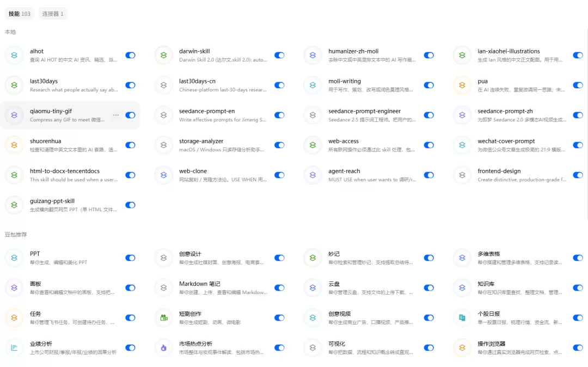Disable the aihot skill toggle
The image size is (588, 367).
(x=130, y=55)
